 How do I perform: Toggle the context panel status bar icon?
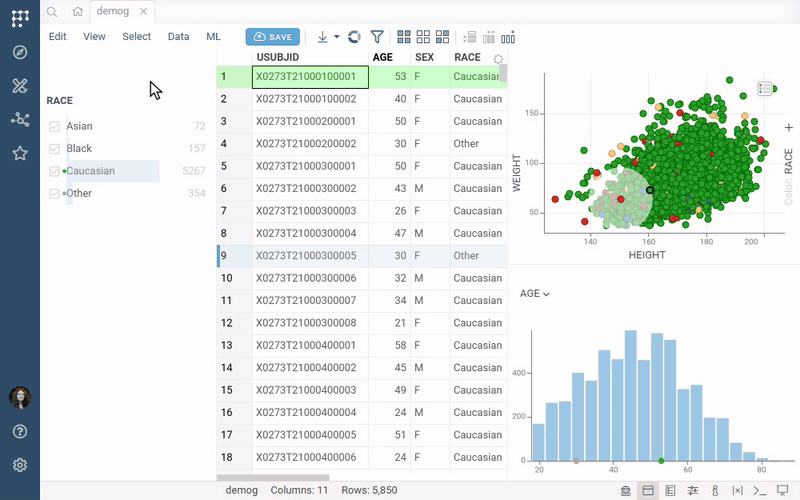pyautogui.click(x=648, y=491)
